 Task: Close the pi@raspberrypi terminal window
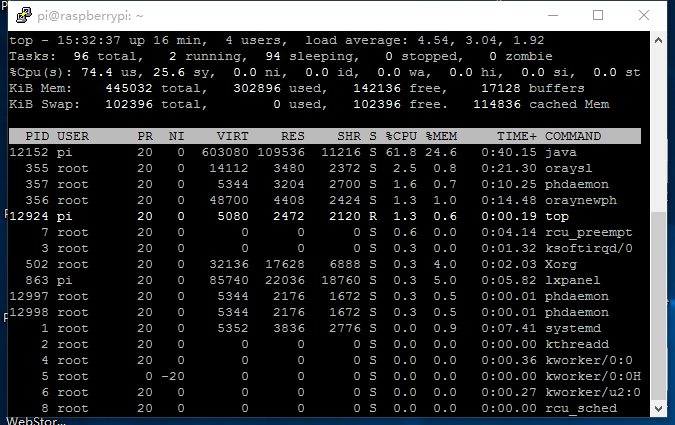[x=644, y=16]
